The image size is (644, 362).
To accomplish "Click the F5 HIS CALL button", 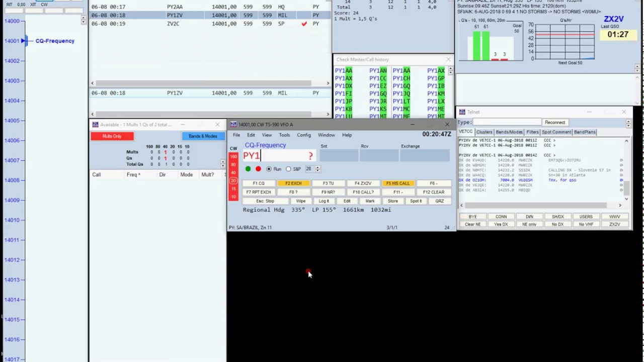I will point(398,184).
